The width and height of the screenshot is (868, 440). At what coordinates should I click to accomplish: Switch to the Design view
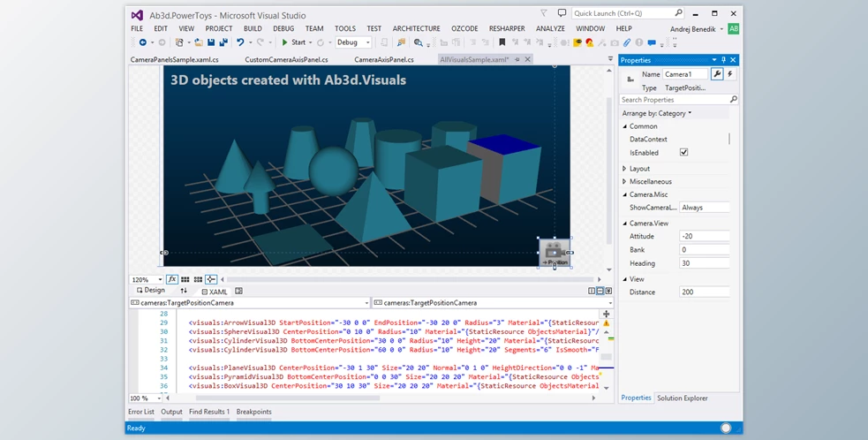(151, 291)
